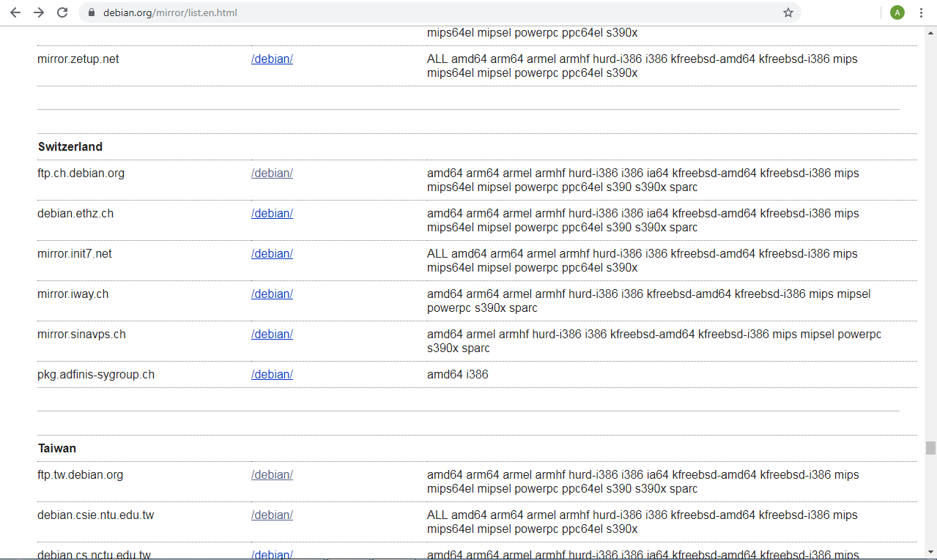Click the browser back navigation arrow

15,12
